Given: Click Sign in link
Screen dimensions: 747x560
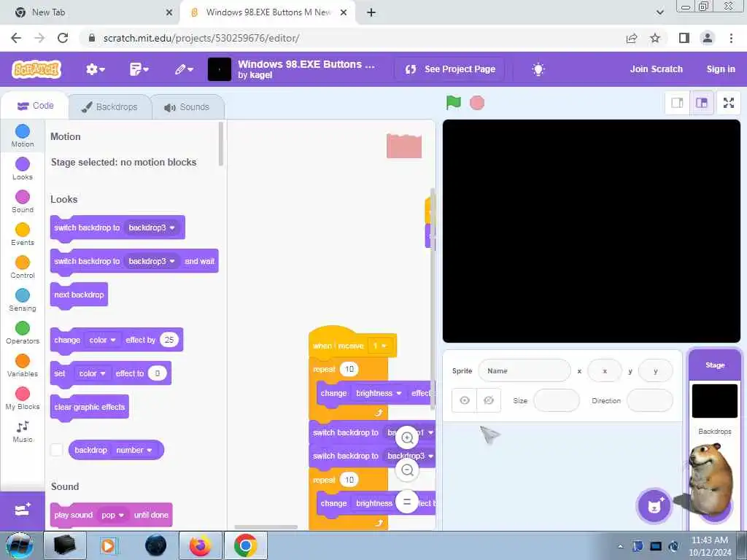Looking at the screenshot, I should tap(720, 69).
